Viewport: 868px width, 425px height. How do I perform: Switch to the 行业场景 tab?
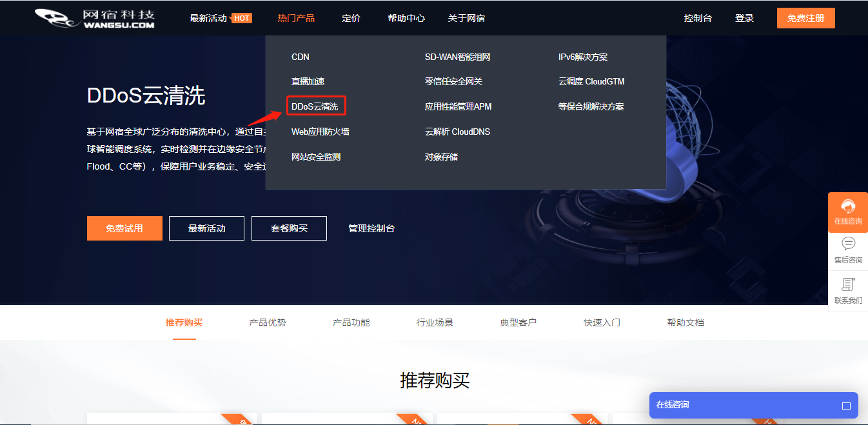pos(435,322)
